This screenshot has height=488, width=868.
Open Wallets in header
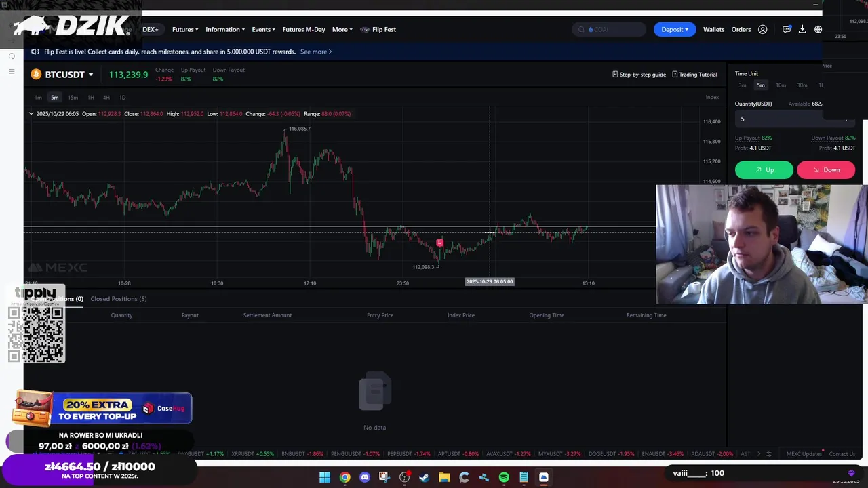point(713,29)
